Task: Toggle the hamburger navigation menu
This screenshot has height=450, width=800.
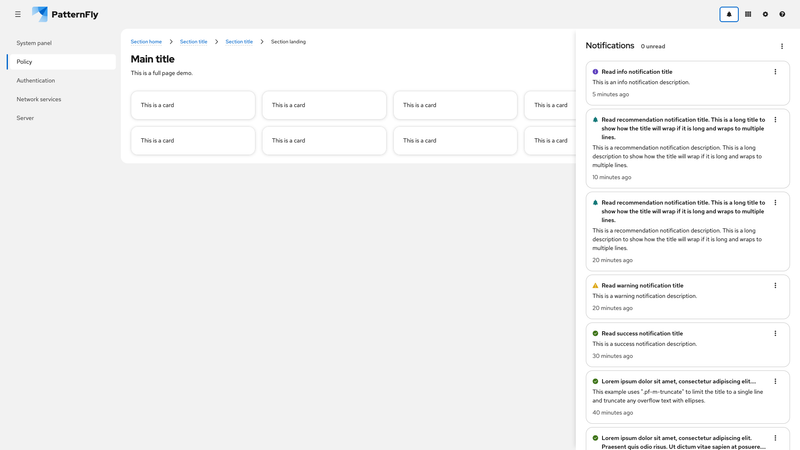Action: coord(18,14)
